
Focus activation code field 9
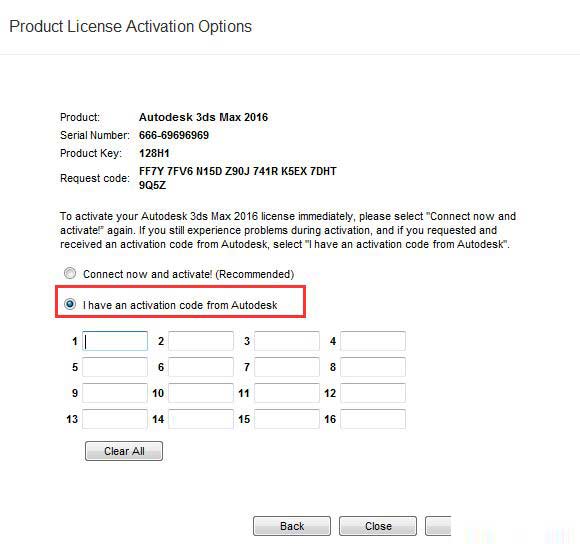pos(115,393)
